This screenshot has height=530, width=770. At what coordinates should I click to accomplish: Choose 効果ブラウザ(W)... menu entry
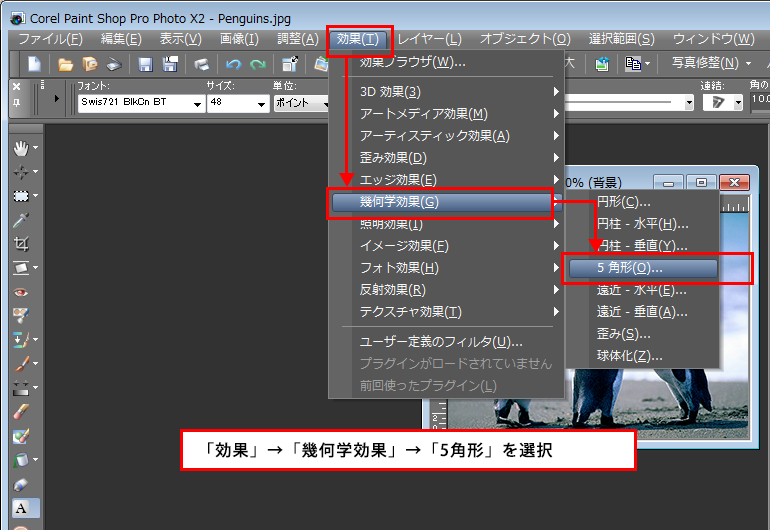446,62
